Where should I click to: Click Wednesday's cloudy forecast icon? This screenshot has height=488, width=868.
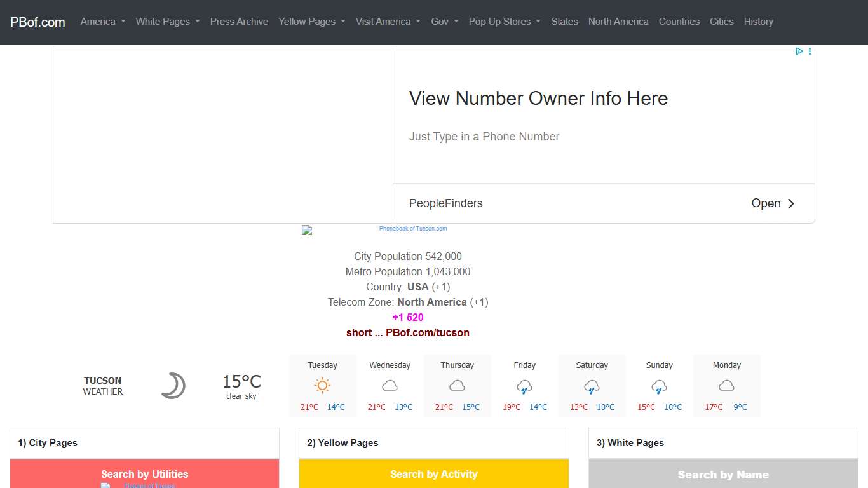(390, 386)
